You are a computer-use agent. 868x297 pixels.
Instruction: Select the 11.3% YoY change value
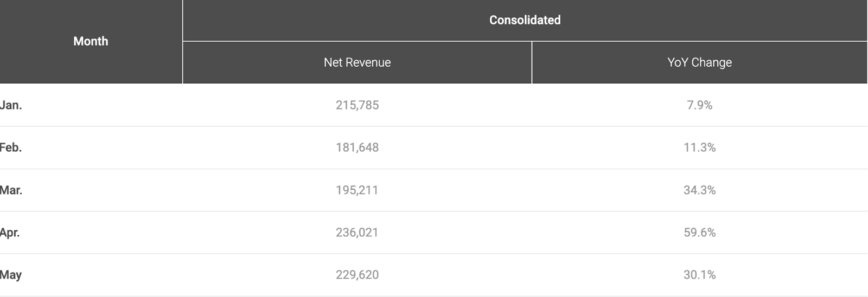(699, 147)
